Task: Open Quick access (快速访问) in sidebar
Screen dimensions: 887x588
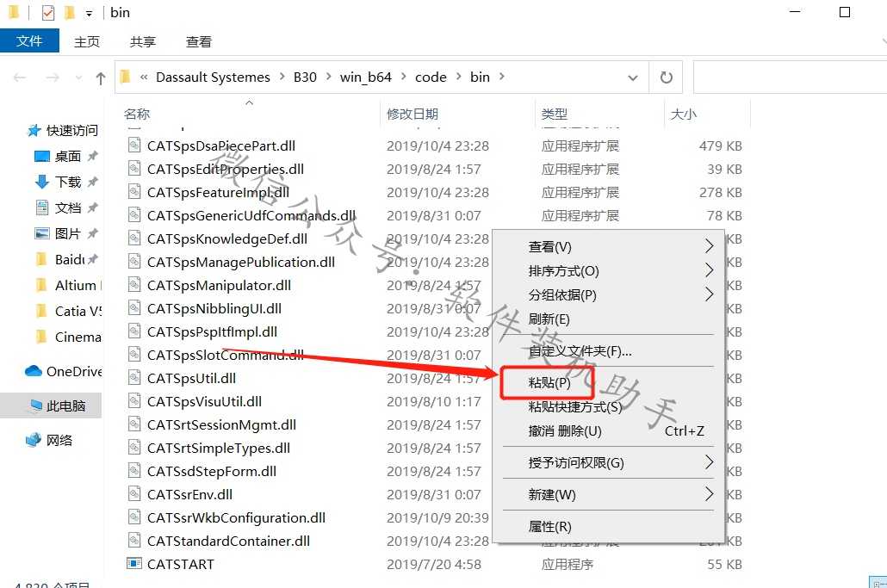Action: pyautogui.click(x=63, y=131)
